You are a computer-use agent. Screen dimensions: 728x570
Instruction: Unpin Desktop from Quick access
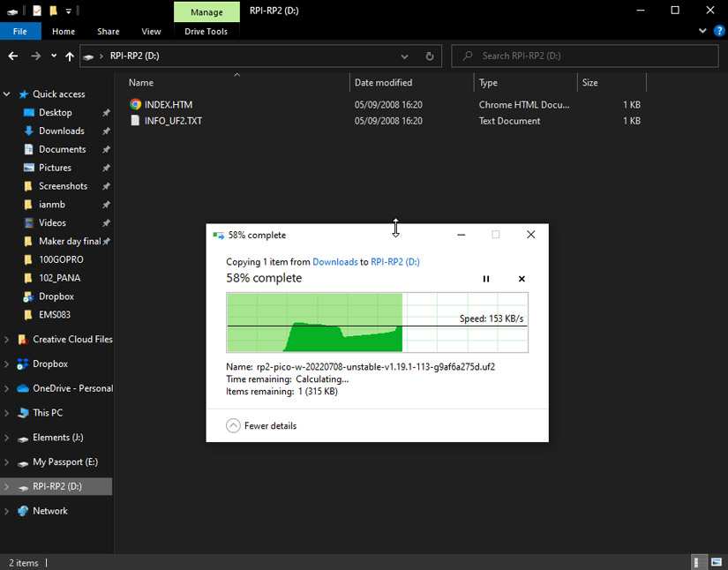(x=106, y=113)
